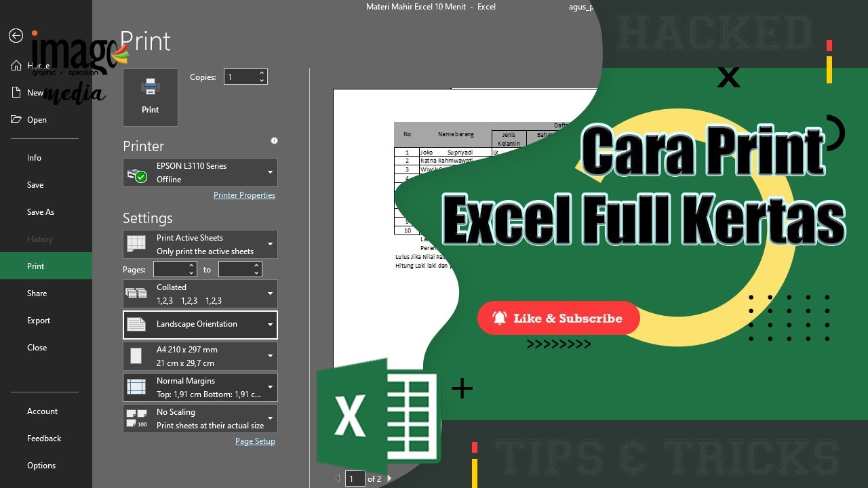Screen dimensions: 868x488
Task: Click the Like & Subscribe button
Action: (x=558, y=319)
